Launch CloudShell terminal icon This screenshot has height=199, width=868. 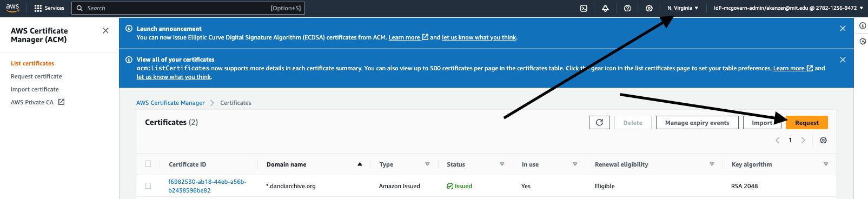point(584,8)
